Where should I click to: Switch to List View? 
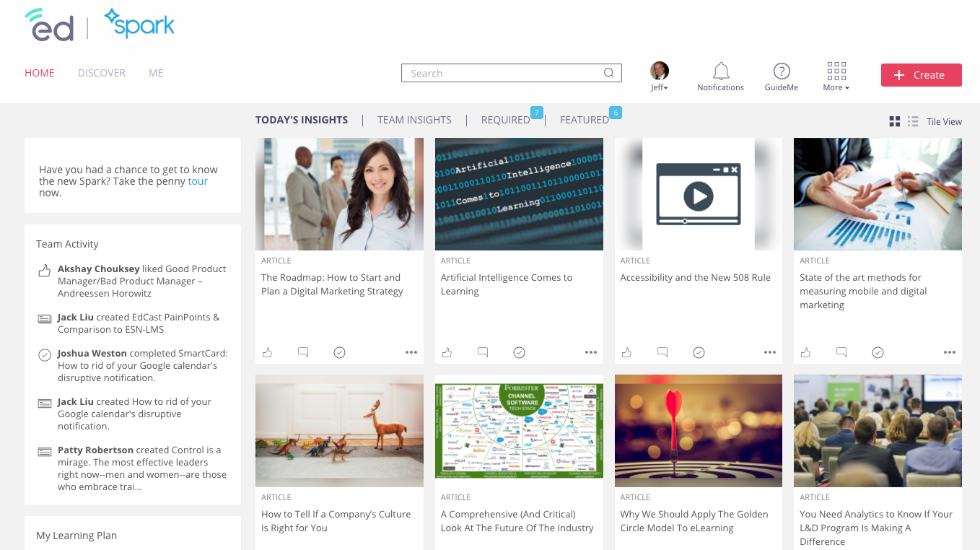(x=912, y=121)
